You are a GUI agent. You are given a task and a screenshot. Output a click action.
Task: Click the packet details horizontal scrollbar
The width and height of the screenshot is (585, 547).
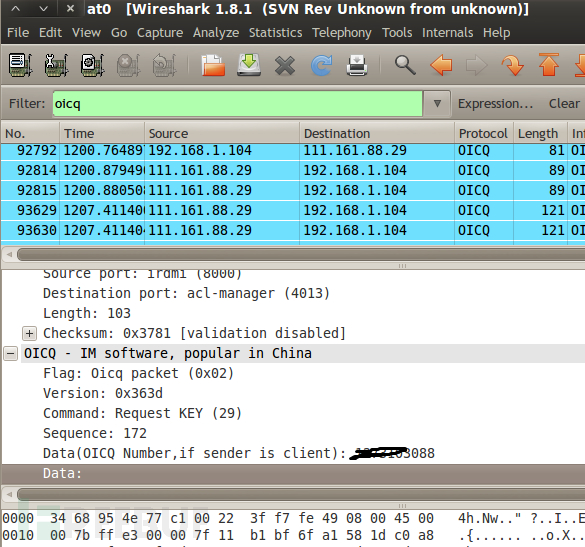coord(301,494)
